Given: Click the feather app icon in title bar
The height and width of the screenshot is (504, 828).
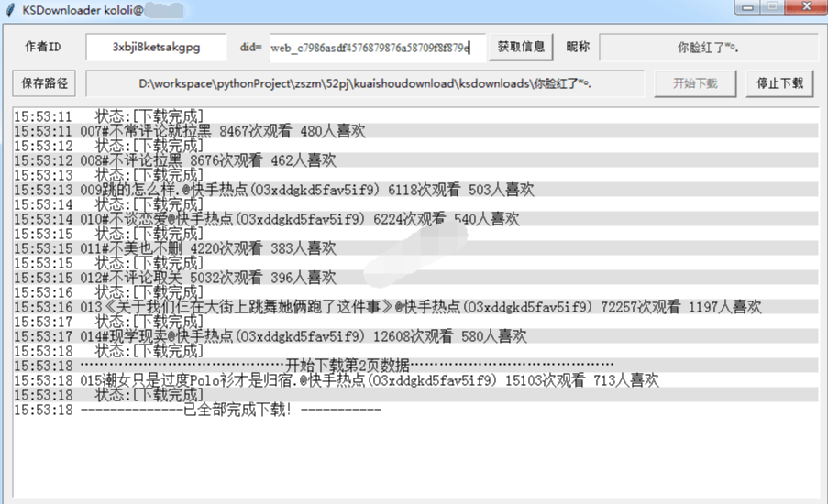Looking at the screenshot, I should 10,8.
